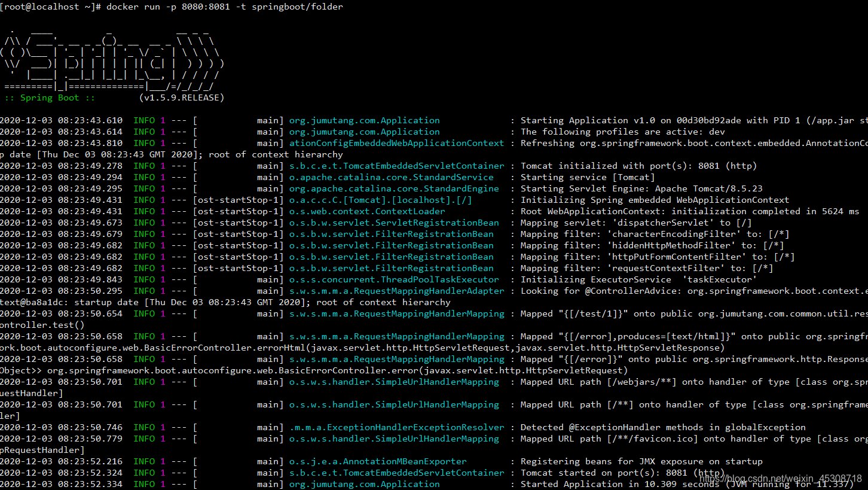Click 'Mapped URL path [/webjars/**]' message
This screenshot has height=490, width=868.
pyautogui.click(x=694, y=382)
